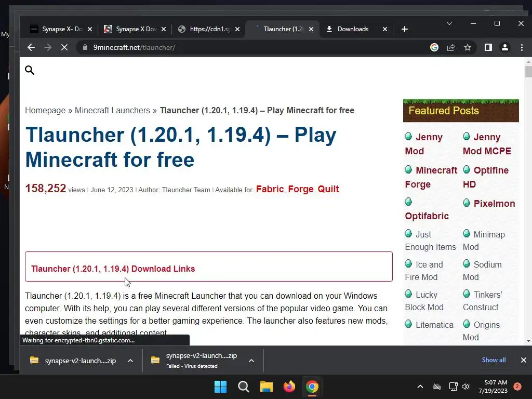
Task: Click the page vertical scrollbar thumb
Action: coord(528,72)
